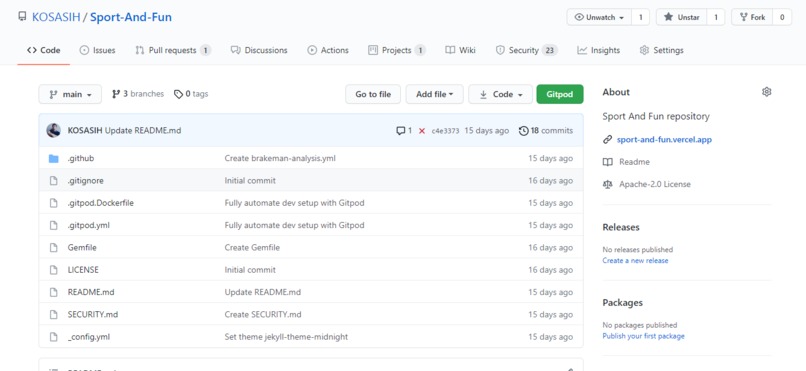View the Insights tab
Screen dimensions: 806x371
pyautogui.click(x=598, y=50)
